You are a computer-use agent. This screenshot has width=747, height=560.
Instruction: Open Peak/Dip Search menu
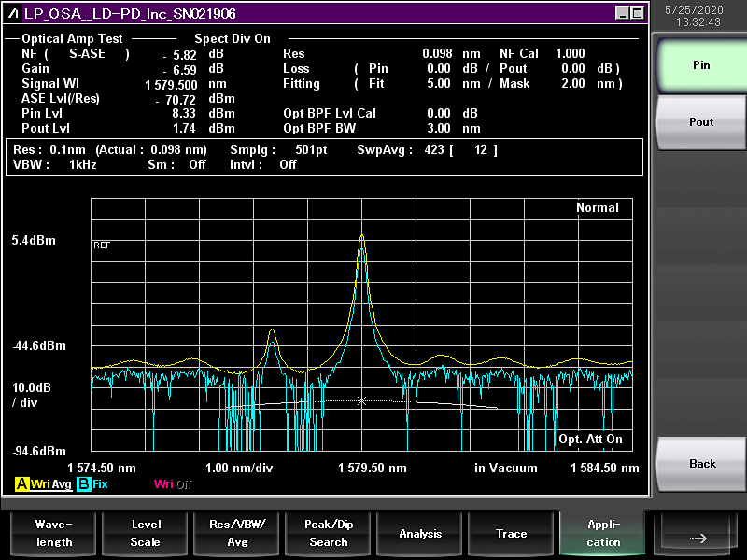329,533
